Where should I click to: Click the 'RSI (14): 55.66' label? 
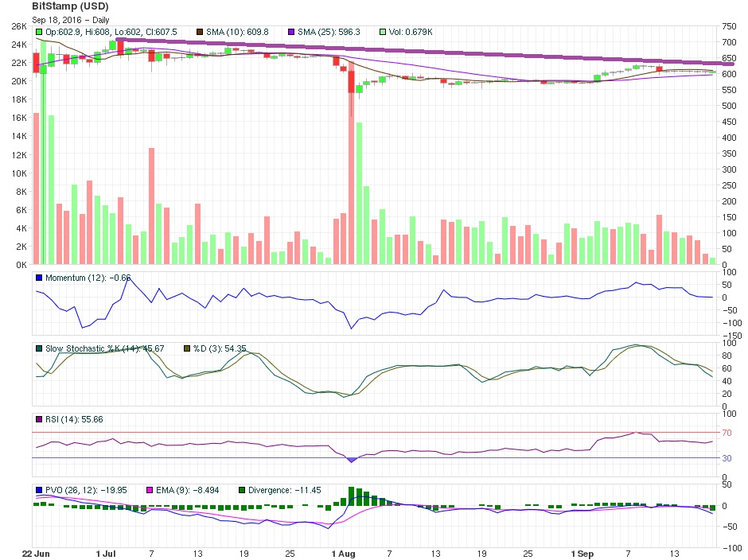(x=74, y=419)
